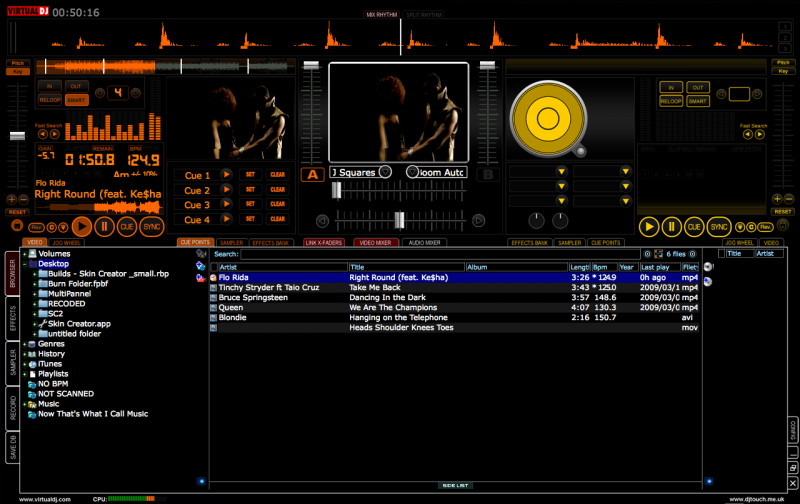This screenshot has width=800, height=504.
Task: Trigger the Cue 3 play arrow
Action: 226,204
